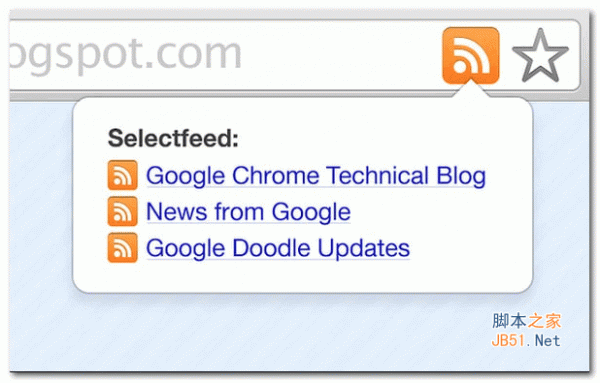Screen dimensions: 600x383
Task: Select the Google Doodle Updates feed link
Action: pyautogui.click(x=278, y=248)
